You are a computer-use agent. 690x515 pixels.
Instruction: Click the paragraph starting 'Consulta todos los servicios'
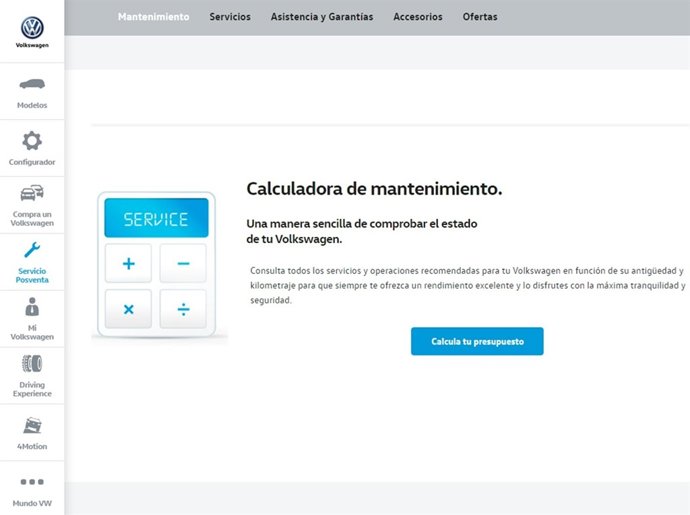(468, 285)
